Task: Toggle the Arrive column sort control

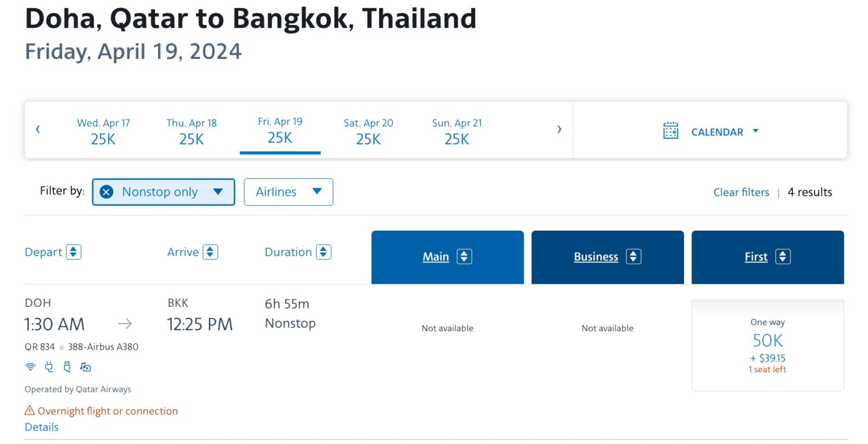Action: (211, 251)
